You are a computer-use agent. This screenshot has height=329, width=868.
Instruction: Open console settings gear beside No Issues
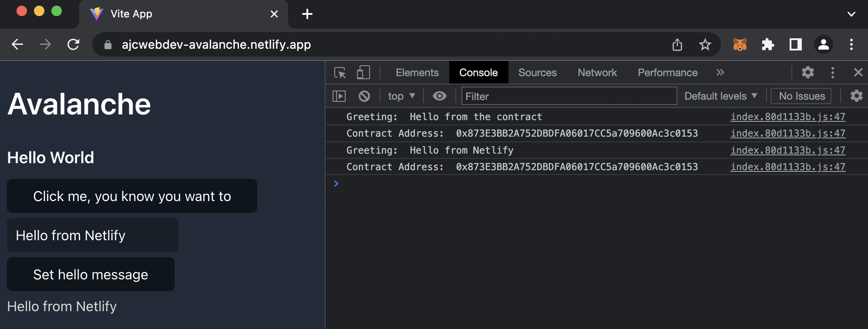(856, 96)
